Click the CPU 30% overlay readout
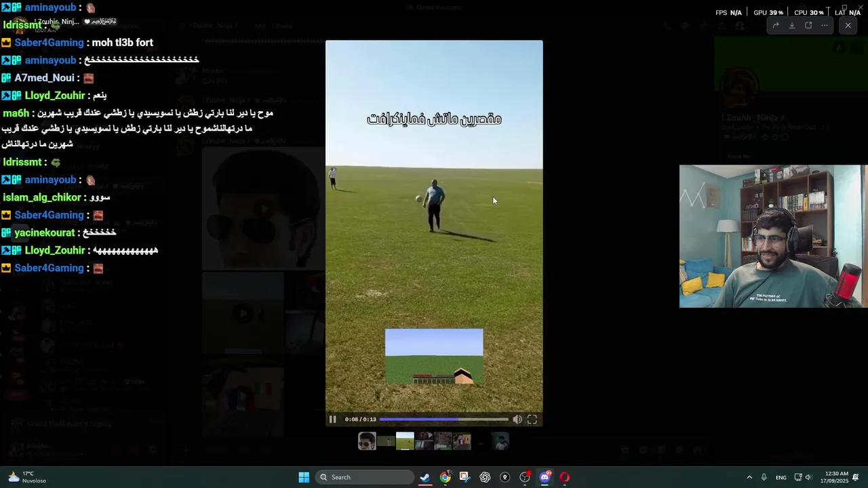 pyautogui.click(x=809, y=12)
